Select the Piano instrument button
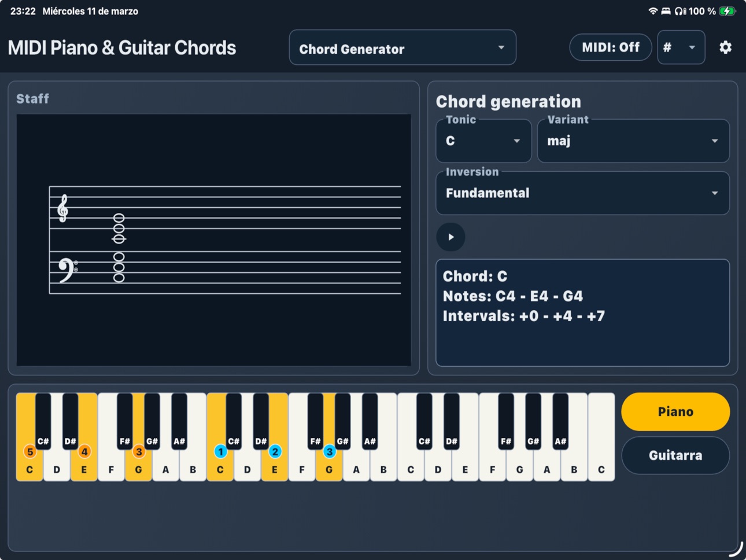The height and width of the screenshot is (560, 746). click(675, 412)
